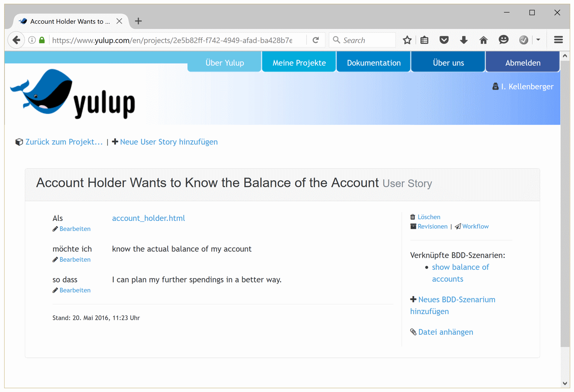Screen dimensions: 574x392
Task: Click the user avatar icon beside Kellenberger
Action: pyautogui.click(x=495, y=87)
